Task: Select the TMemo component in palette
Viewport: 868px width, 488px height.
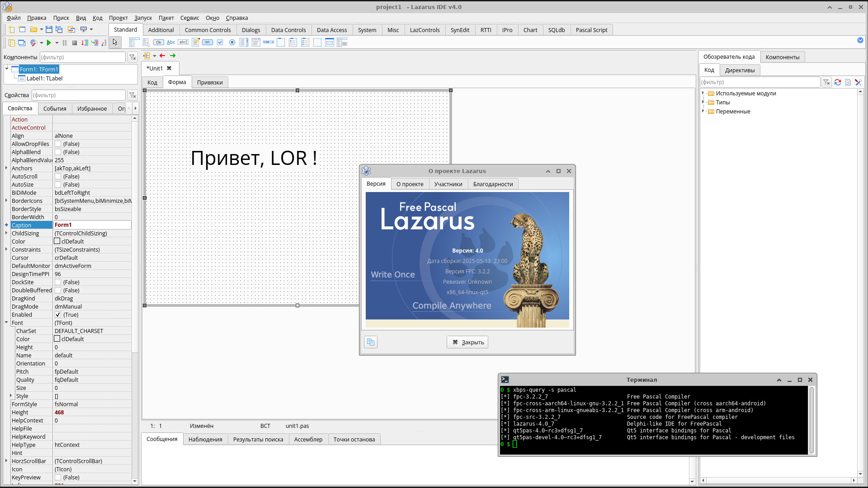Action: (196, 42)
